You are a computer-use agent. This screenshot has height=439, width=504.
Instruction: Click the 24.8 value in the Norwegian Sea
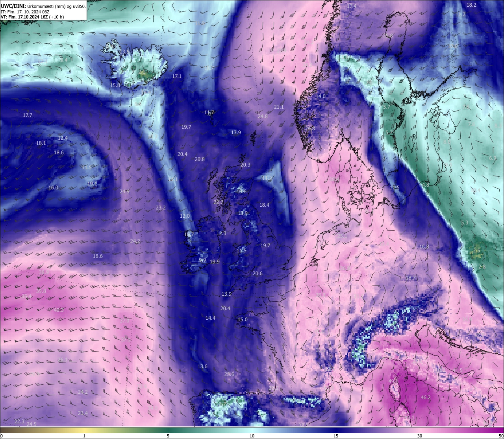tap(263, 116)
